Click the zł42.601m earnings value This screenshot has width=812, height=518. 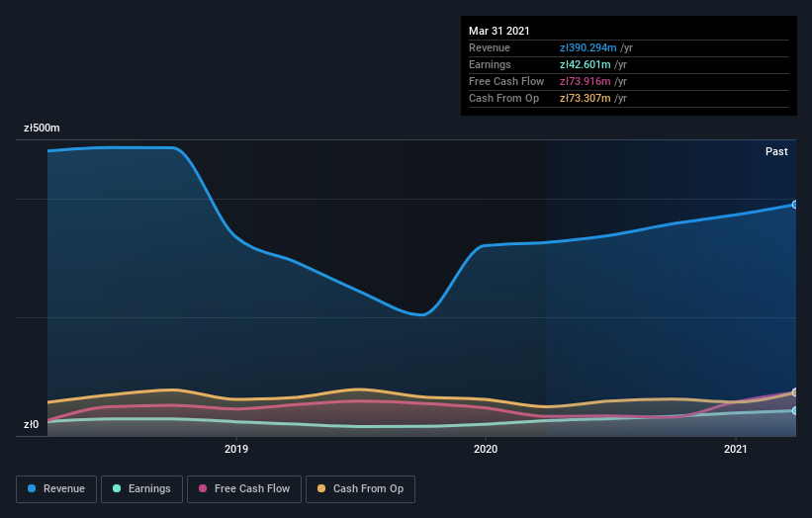tap(586, 64)
